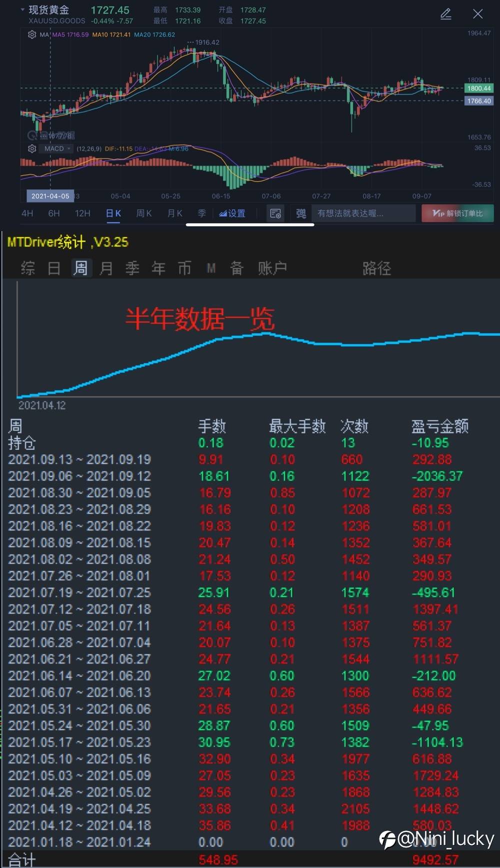Click the 1766.40 price label
This screenshot has height=868, width=500.
point(479,101)
